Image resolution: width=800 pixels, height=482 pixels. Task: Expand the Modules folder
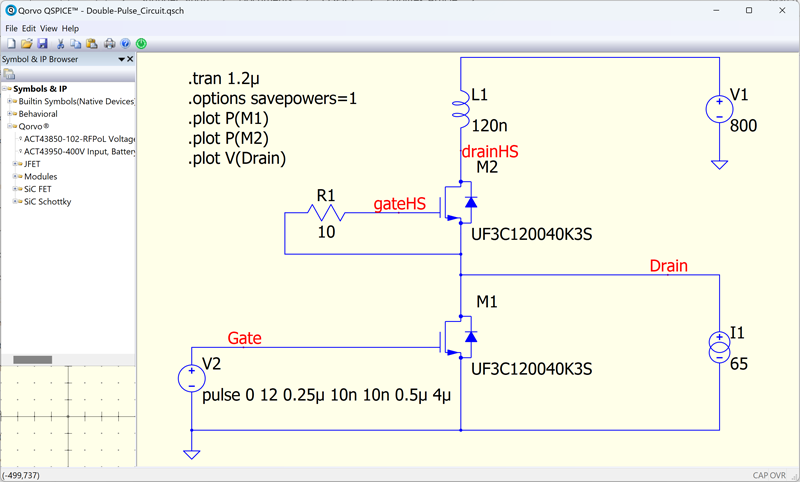[x=15, y=176]
